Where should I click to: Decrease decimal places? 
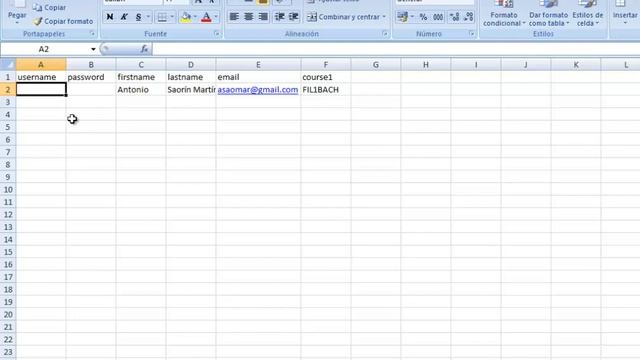click(x=469, y=17)
